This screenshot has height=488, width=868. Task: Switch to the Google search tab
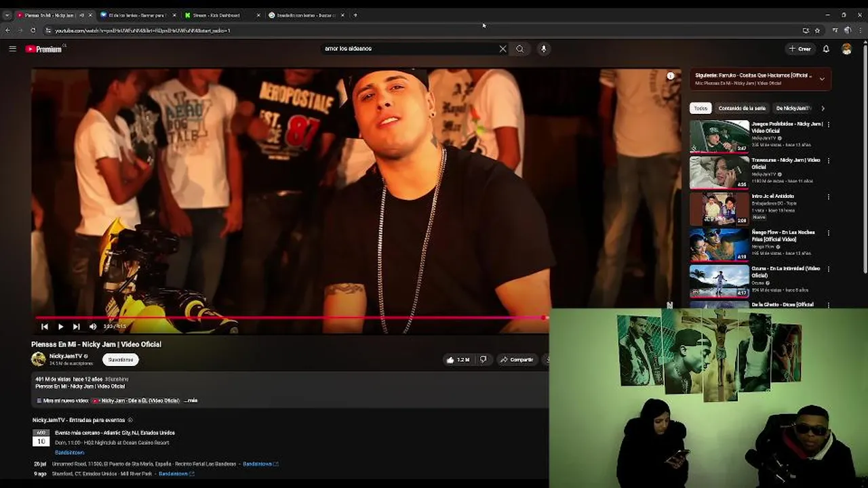(306, 15)
